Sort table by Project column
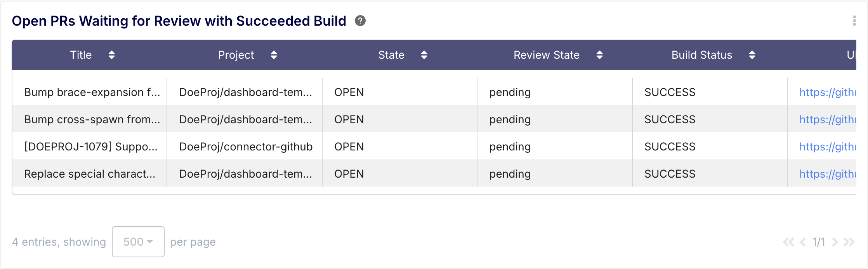This screenshot has width=868, height=269. pyautogui.click(x=274, y=55)
